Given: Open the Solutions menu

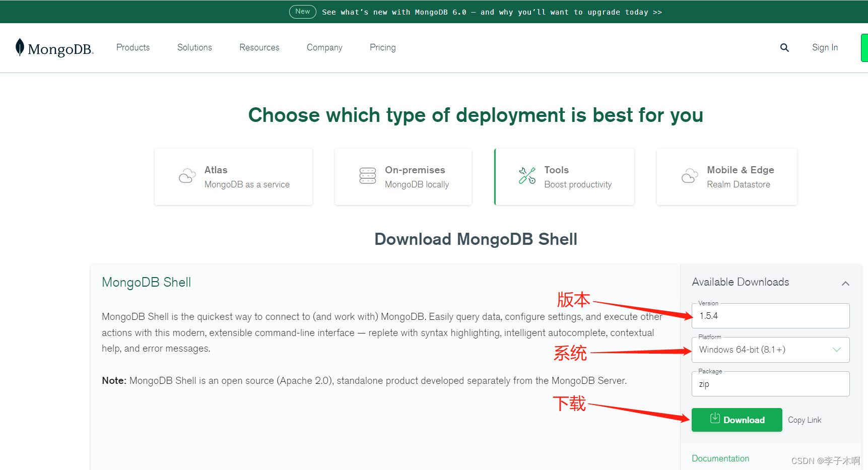Looking at the screenshot, I should [x=194, y=47].
